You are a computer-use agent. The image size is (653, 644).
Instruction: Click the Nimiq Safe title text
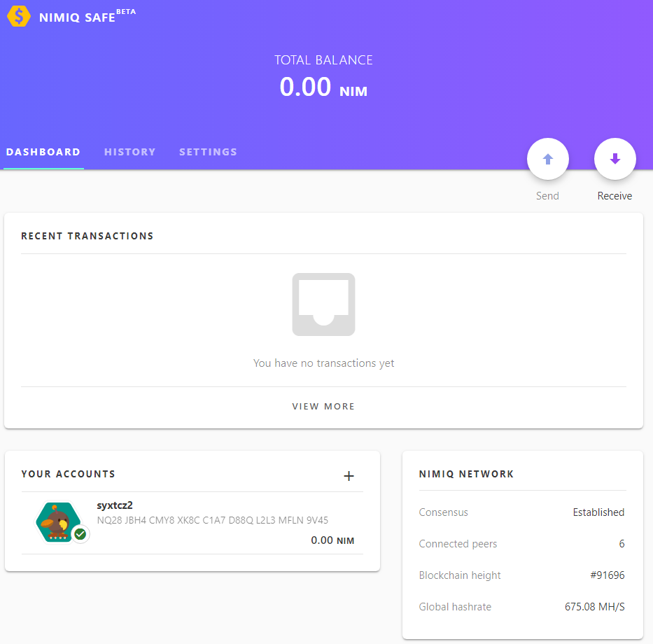point(77,17)
